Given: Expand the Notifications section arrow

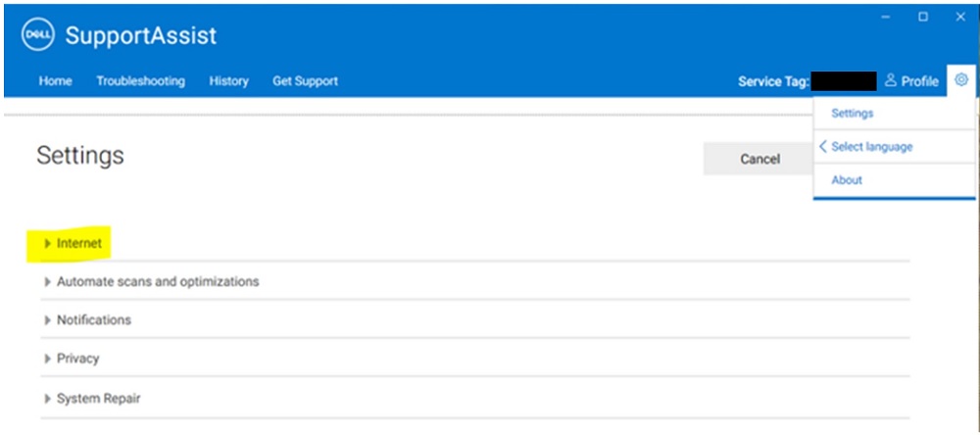Looking at the screenshot, I should coord(47,320).
